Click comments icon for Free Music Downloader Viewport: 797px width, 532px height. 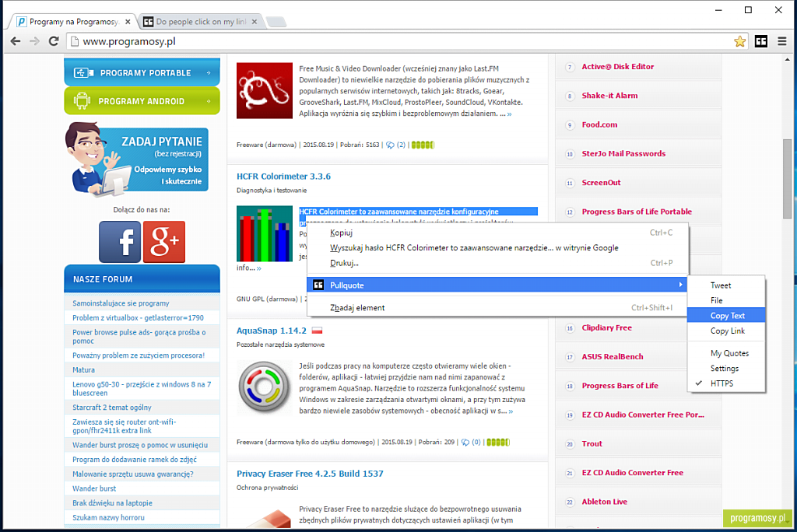[x=390, y=145]
